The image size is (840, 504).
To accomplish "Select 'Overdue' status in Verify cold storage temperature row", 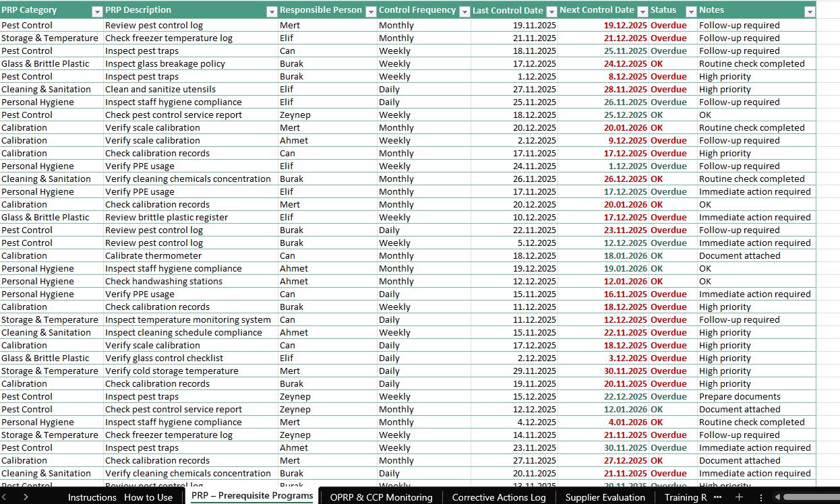I will [673, 371].
